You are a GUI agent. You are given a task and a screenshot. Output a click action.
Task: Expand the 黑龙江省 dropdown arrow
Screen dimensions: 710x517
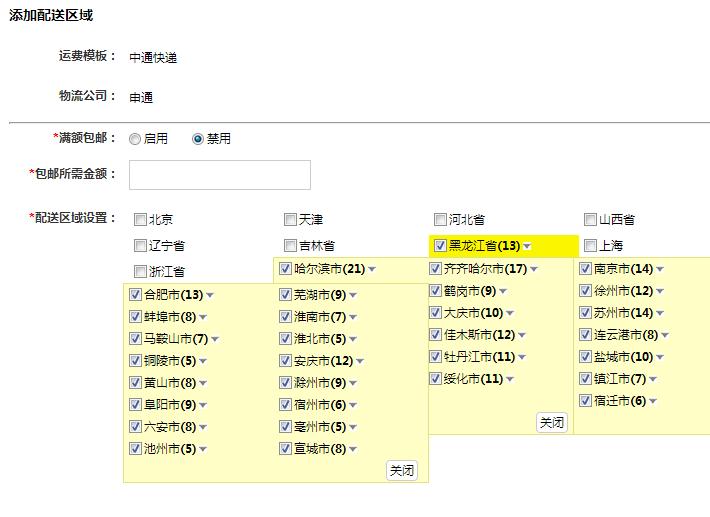(x=527, y=246)
